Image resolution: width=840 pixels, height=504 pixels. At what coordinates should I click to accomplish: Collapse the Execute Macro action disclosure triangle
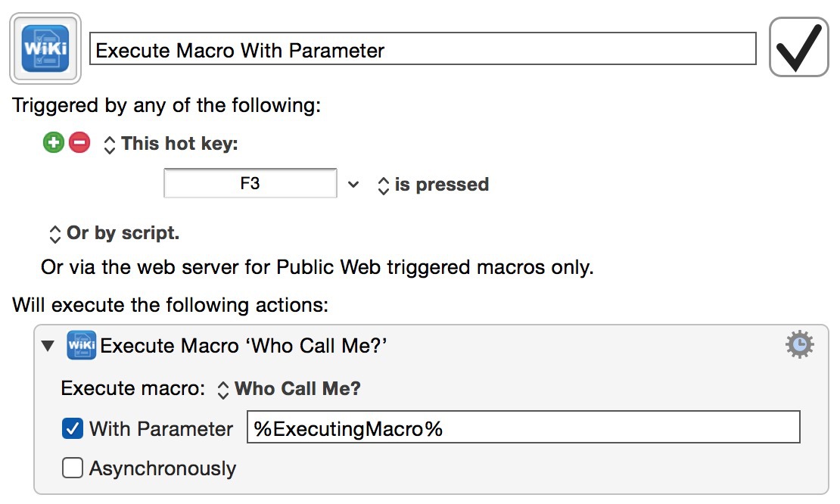click(47, 345)
